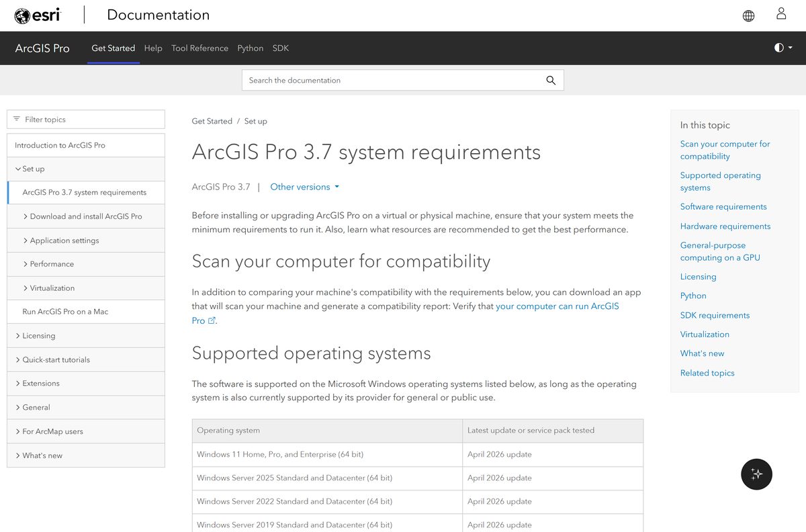Expand the Licensing sidebar section

point(86,336)
